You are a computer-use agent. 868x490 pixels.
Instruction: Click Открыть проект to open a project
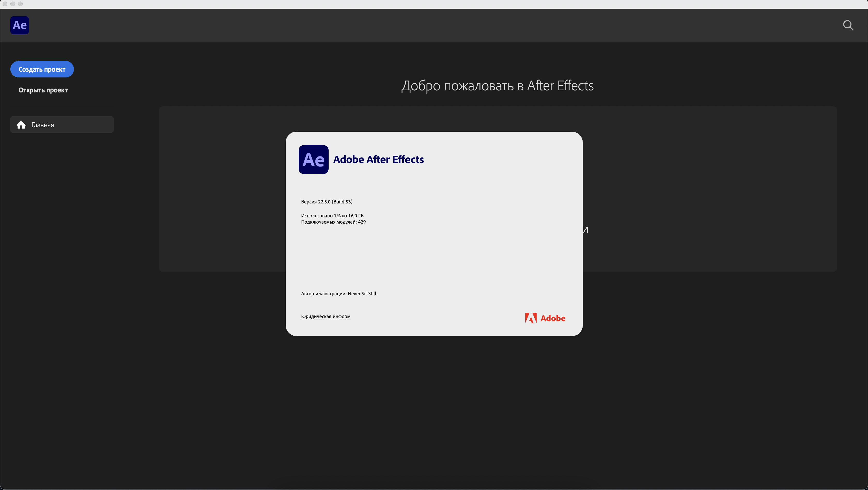click(x=43, y=90)
